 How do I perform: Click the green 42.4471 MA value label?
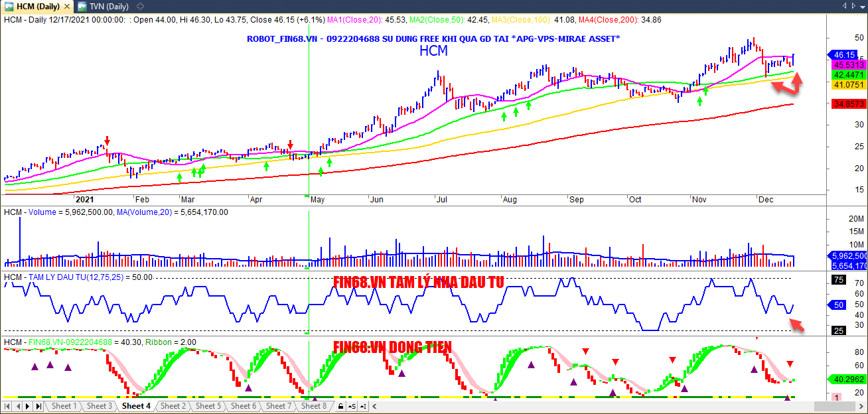[848, 75]
